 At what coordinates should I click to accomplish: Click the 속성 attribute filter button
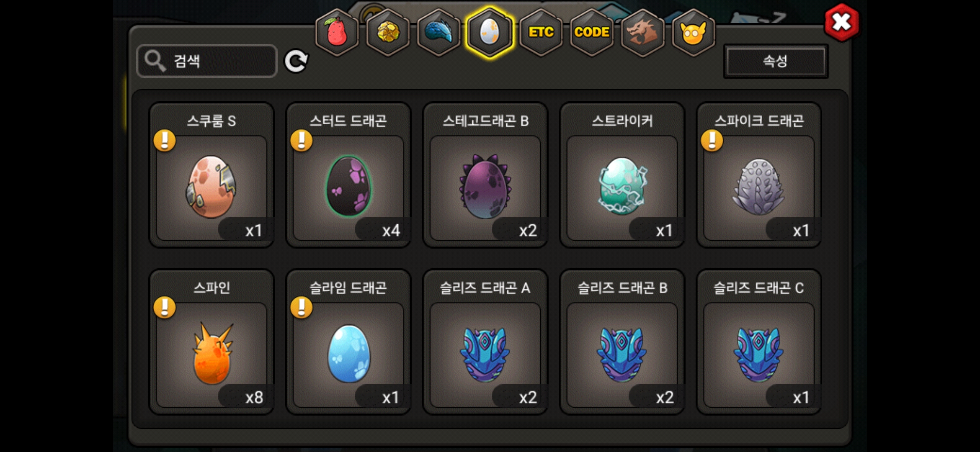coord(776,62)
